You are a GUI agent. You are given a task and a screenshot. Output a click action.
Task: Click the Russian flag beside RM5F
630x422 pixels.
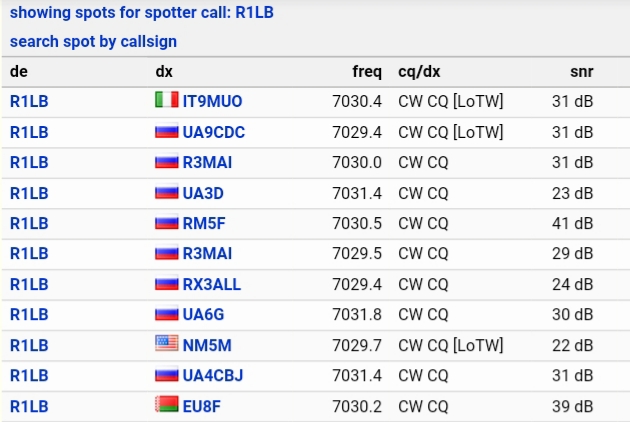click(167, 222)
